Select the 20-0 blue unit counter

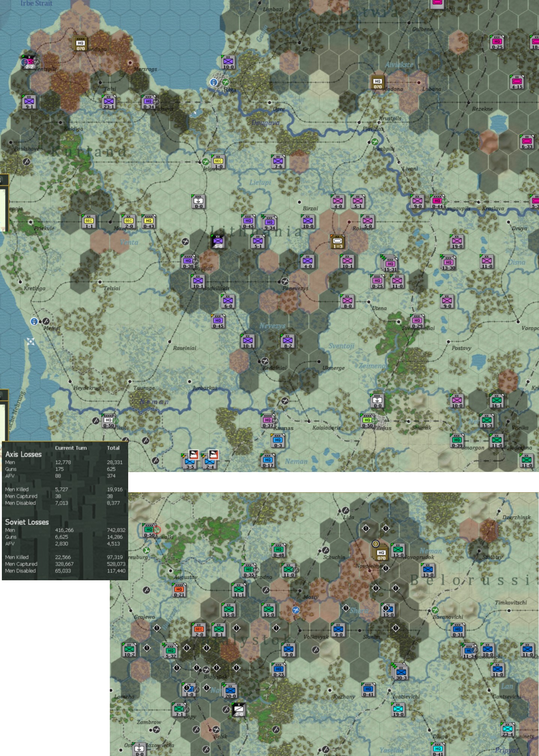coord(230,691)
